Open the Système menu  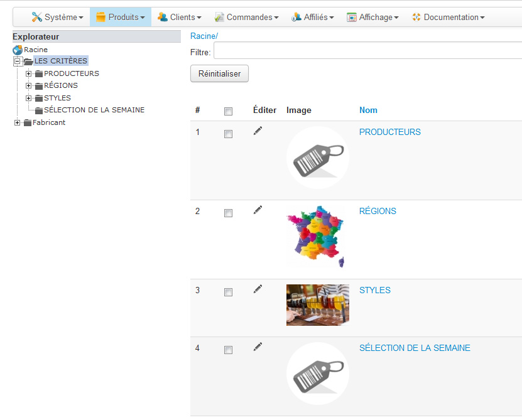[x=57, y=17]
